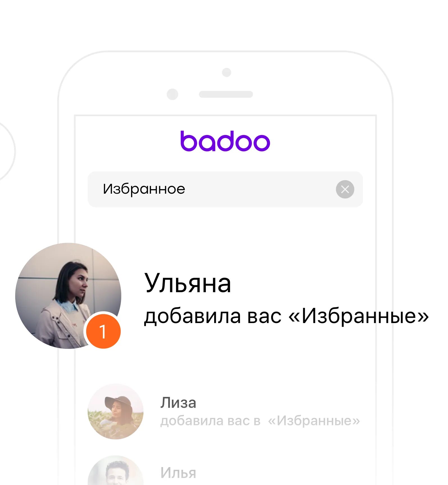Tap the orange notification badge 1
The image size is (448, 485).
(103, 331)
